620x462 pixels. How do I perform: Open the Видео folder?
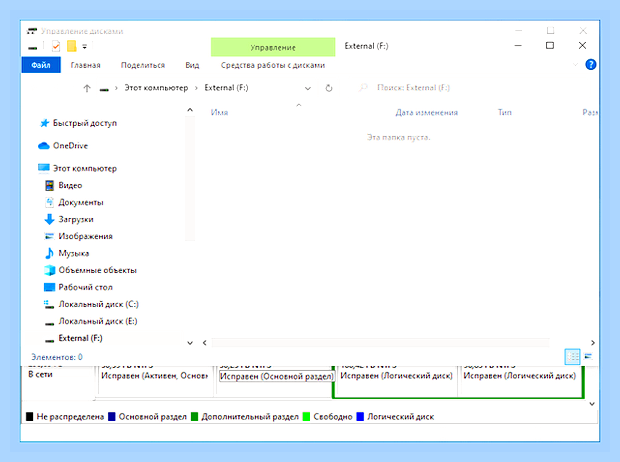(70, 185)
